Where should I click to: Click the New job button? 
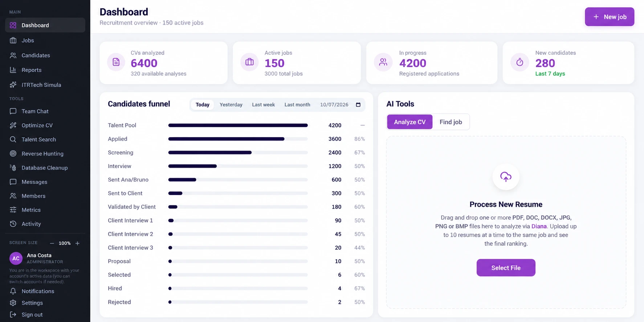[x=610, y=17]
